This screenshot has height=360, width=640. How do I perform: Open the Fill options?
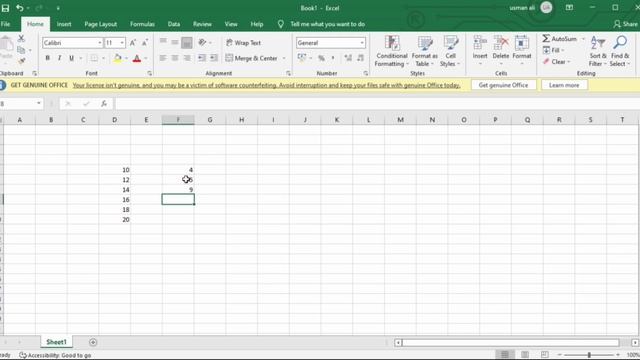point(553,50)
